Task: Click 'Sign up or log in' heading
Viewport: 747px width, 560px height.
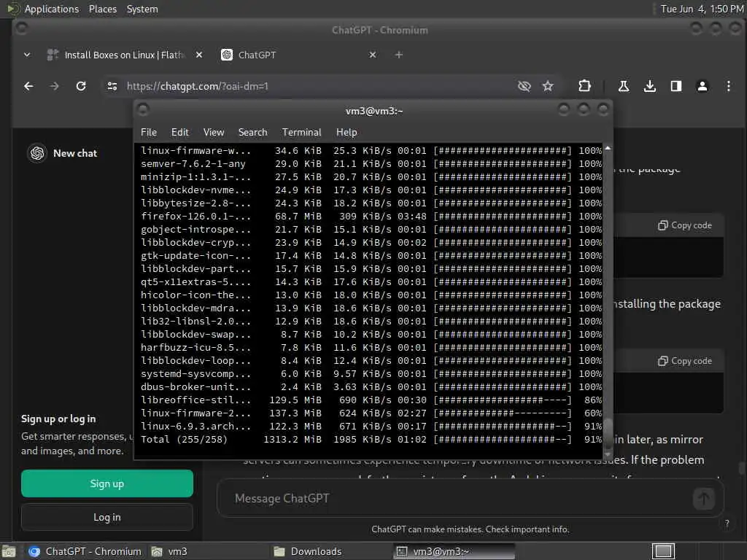Action: 58,419
